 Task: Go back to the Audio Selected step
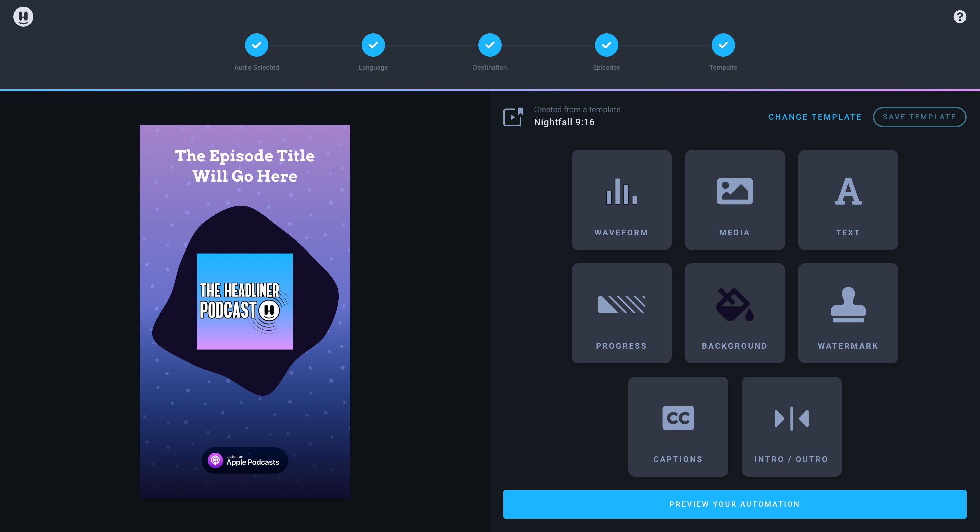point(256,45)
